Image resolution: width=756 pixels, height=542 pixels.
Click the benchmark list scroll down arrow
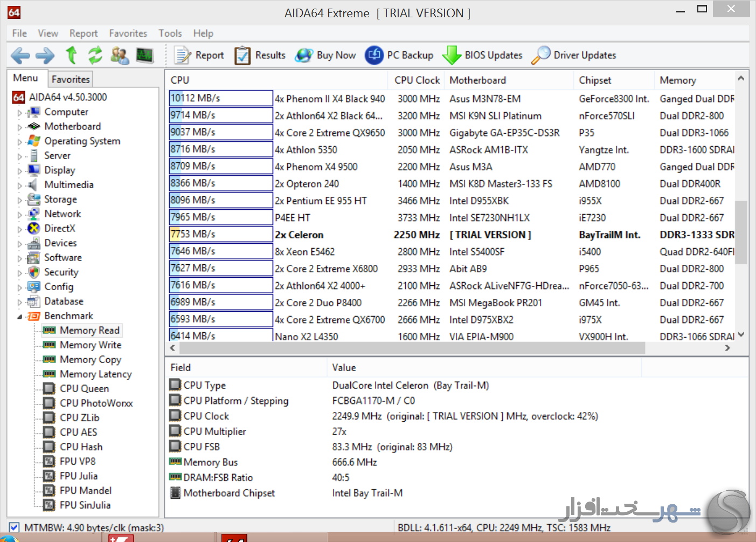pos(741,335)
